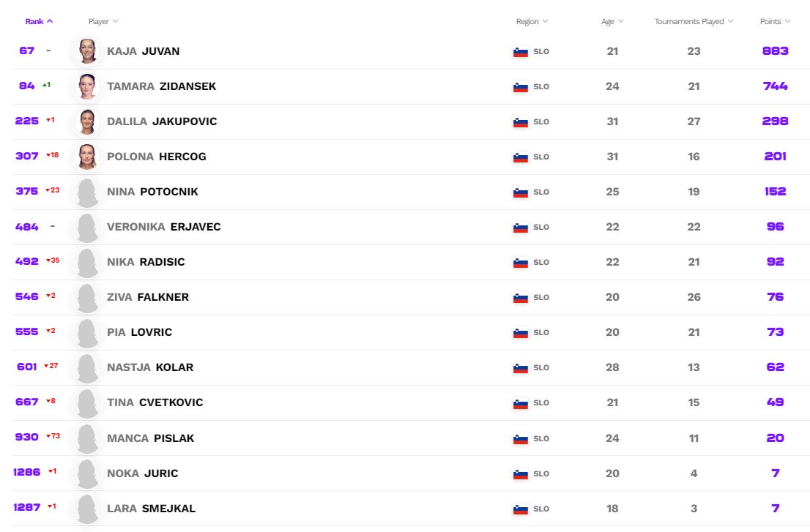Viewport: 810px width, 532px height.
Task: Sort by Tournaments Played column header
Action: (694, 22)
